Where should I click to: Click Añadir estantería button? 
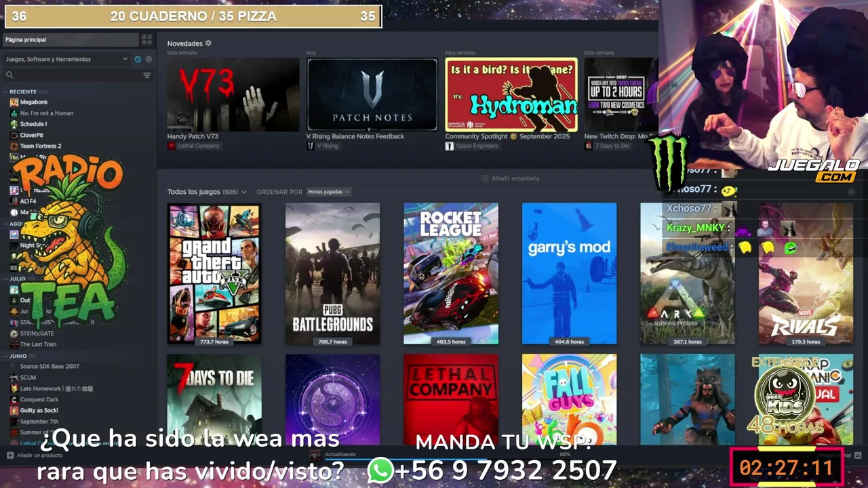(x=511, y=178)
